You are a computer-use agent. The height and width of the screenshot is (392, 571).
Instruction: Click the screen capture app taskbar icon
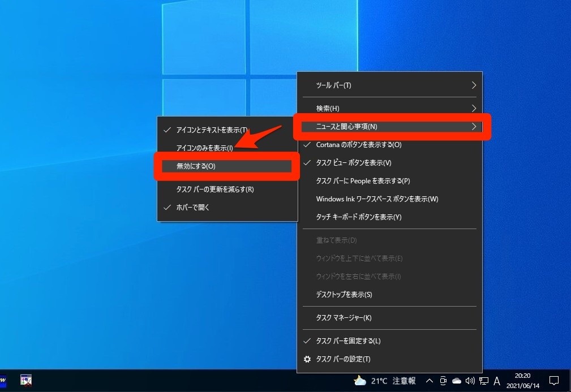[25, 380]
